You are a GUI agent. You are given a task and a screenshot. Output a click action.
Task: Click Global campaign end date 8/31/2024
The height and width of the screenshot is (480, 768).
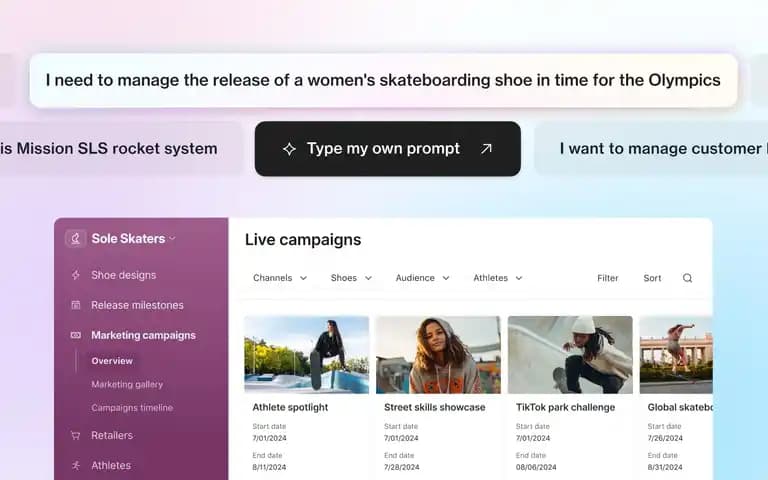click(665, 467)
